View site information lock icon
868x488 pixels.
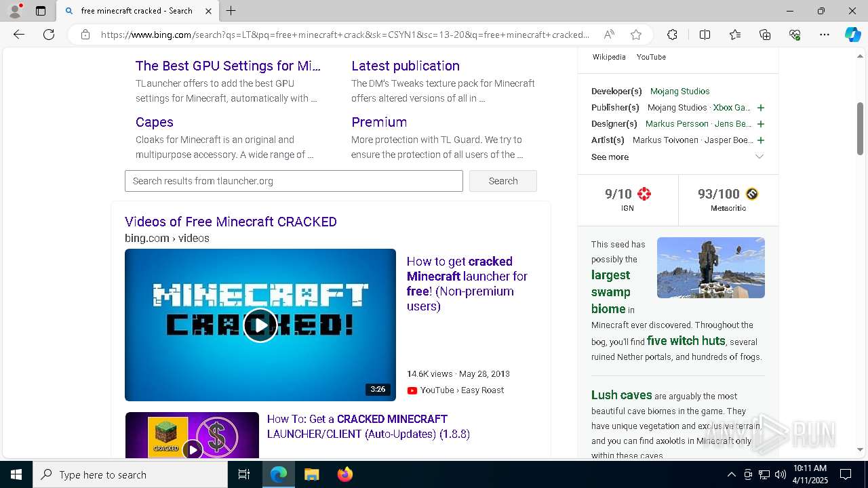pyautogui.click(x=85, y=35)
